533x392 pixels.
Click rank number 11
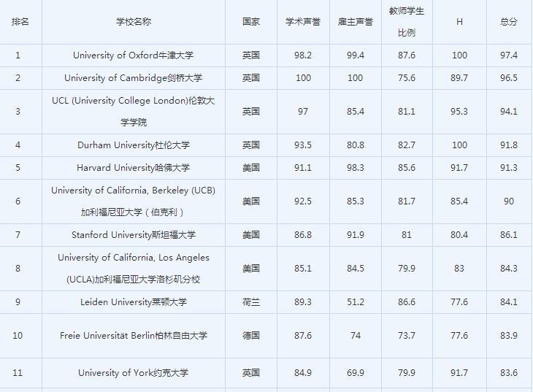click(18, 373)
